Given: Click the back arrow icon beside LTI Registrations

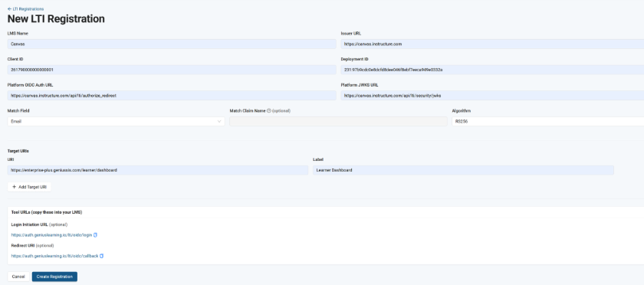Looking at the screenshot, I should (9, 8).
